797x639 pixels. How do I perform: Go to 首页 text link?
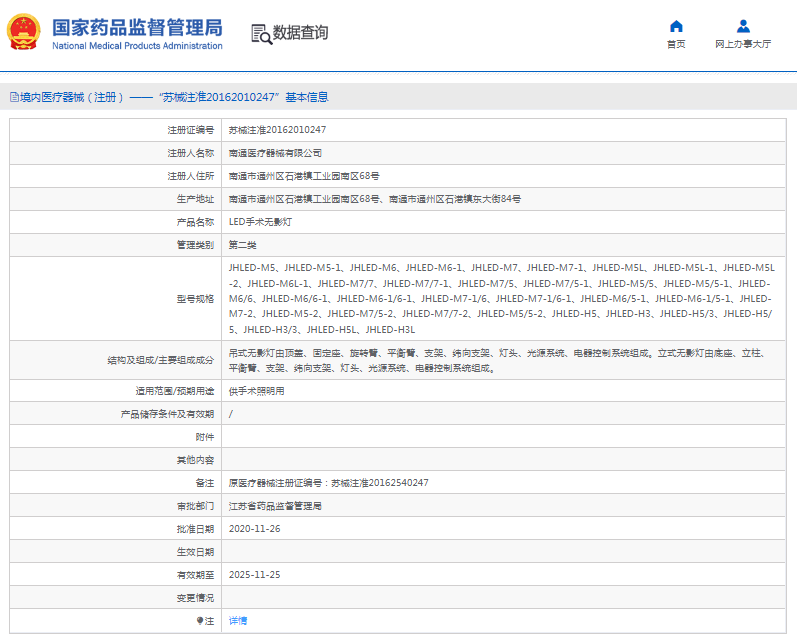(676, 44)
